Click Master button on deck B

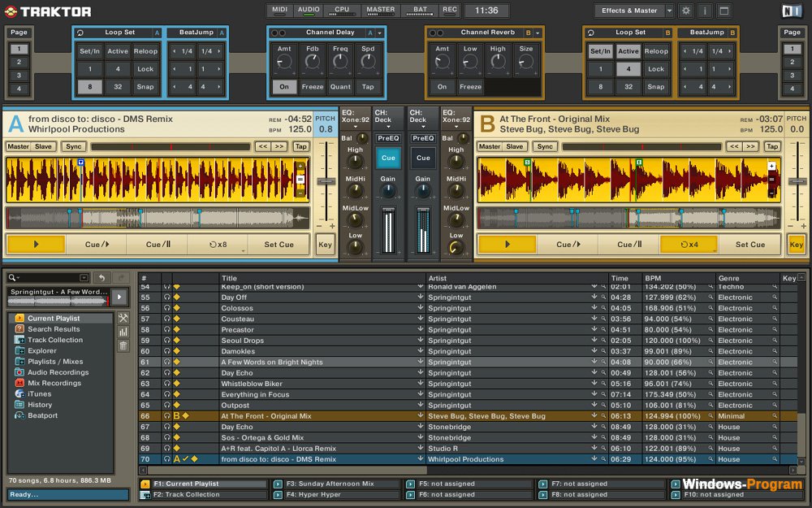coord(490,146)
